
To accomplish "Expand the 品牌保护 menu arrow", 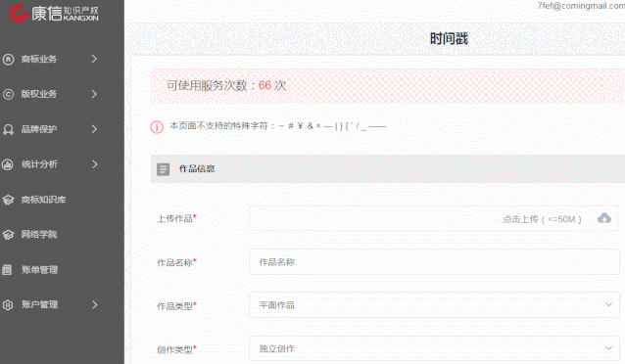I will [x=94, y=129].
